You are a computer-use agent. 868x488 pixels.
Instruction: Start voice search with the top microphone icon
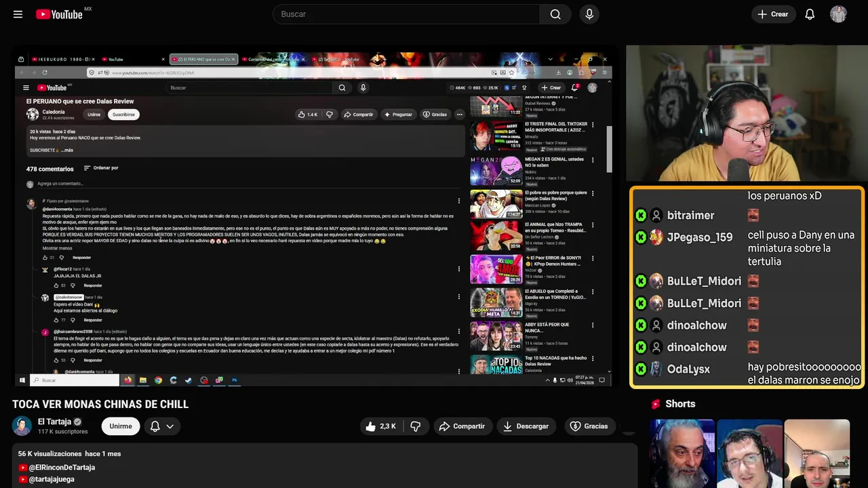(x=589, y=14)
